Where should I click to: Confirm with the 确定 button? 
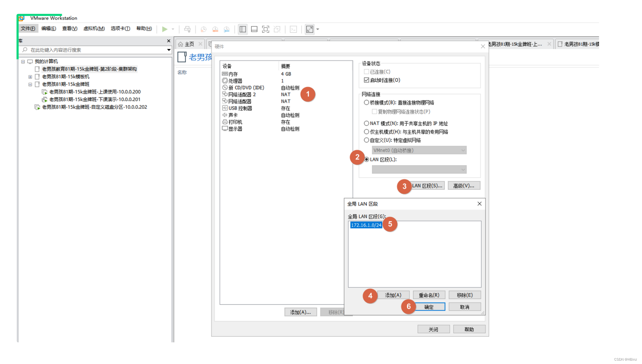(x=429, y=307)
